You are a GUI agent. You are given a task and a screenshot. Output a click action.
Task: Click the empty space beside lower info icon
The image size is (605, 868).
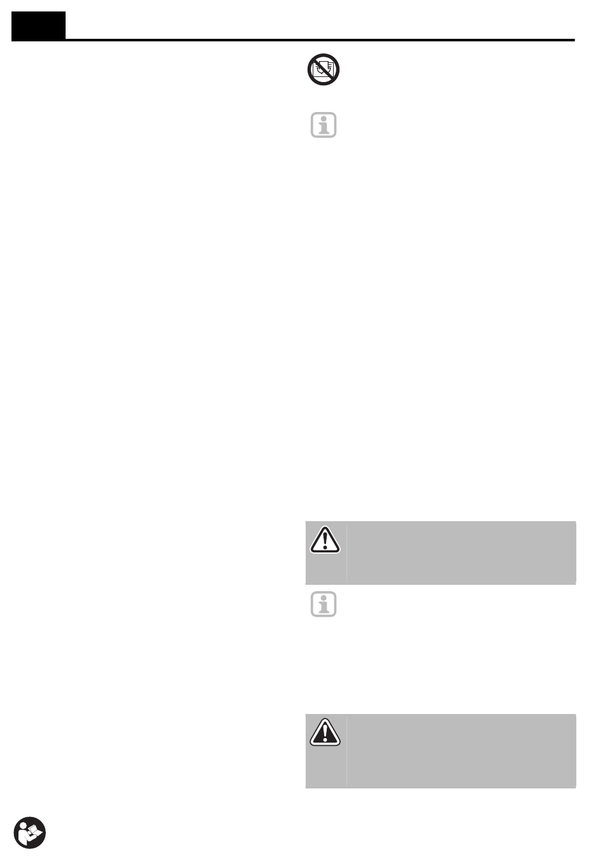(x=459, y=604)
